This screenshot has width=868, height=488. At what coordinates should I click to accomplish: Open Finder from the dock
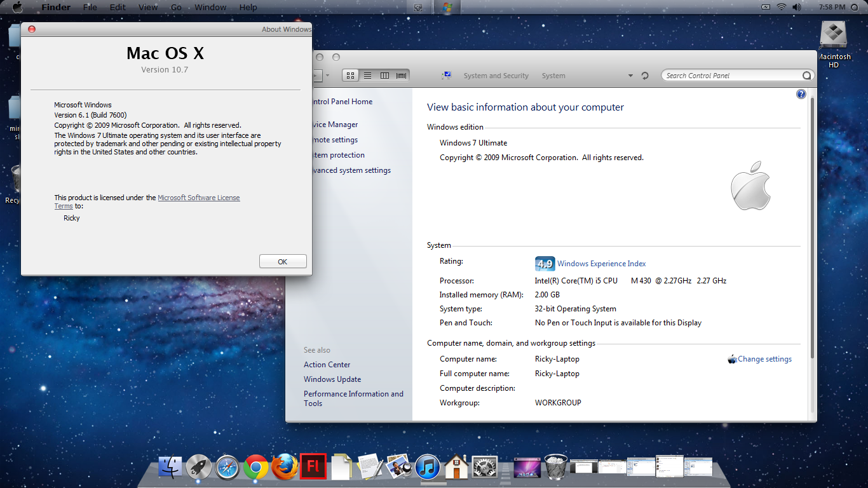170,468
